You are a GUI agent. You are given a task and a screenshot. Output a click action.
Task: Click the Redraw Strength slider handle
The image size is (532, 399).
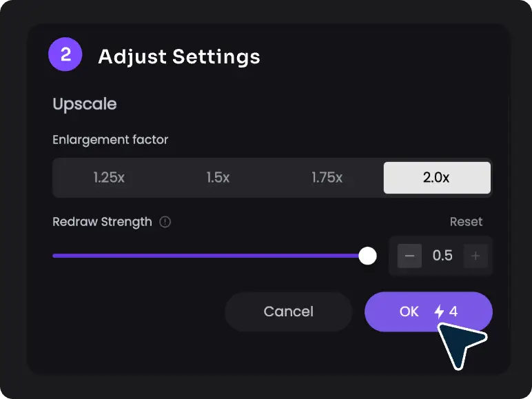tap(368, 256)
